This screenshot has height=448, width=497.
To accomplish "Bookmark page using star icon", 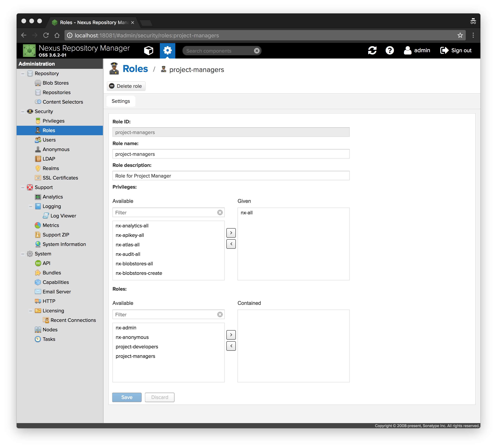I will 460,35.
